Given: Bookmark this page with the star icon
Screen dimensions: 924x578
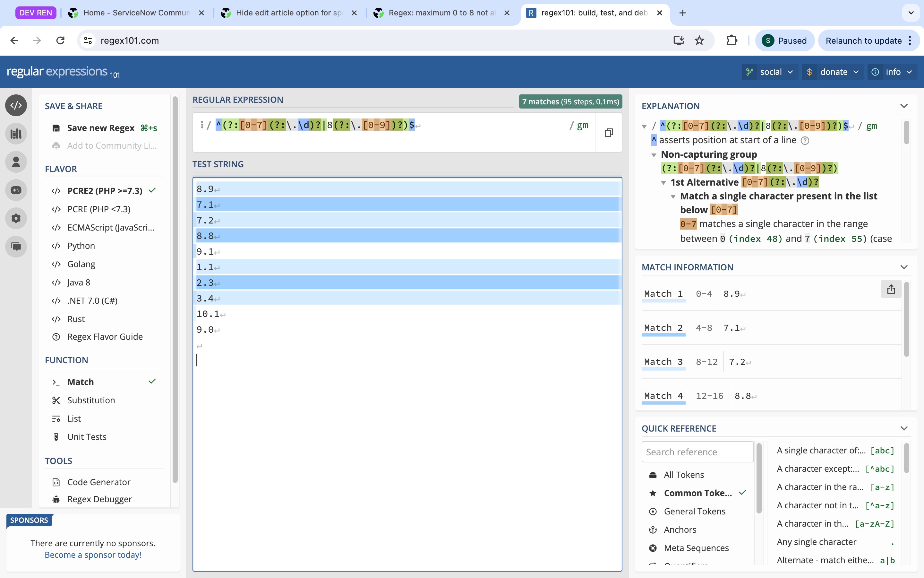Looking at the screenshot, I should pyautogui.click(x=699, y=40).
